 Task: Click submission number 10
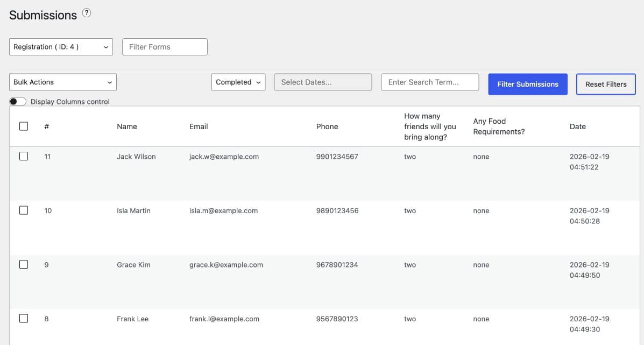(x=48, y=210)
